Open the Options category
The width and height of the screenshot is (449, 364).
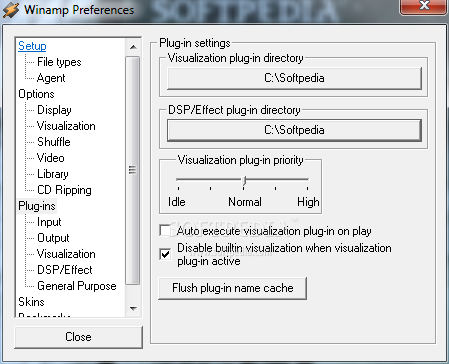(x=36, y=94)
